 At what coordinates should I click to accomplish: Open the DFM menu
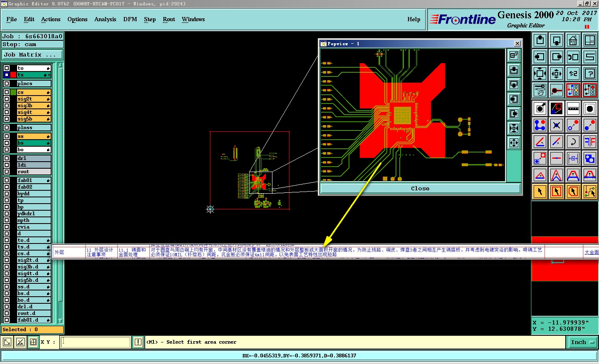(130, 19)
